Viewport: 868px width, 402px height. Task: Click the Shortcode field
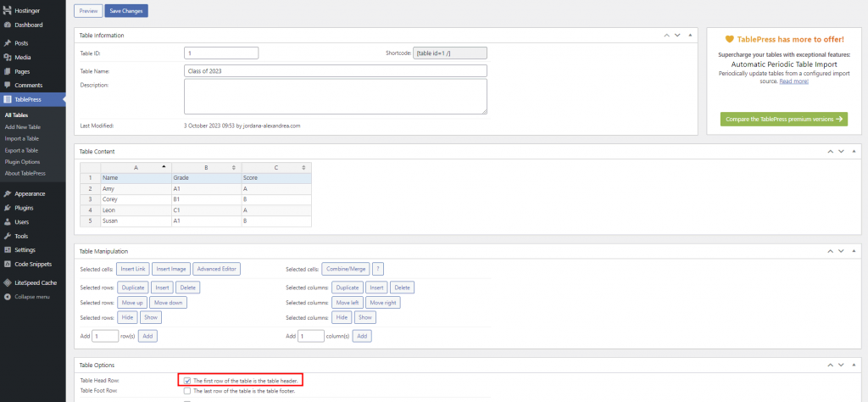point(450,53)
